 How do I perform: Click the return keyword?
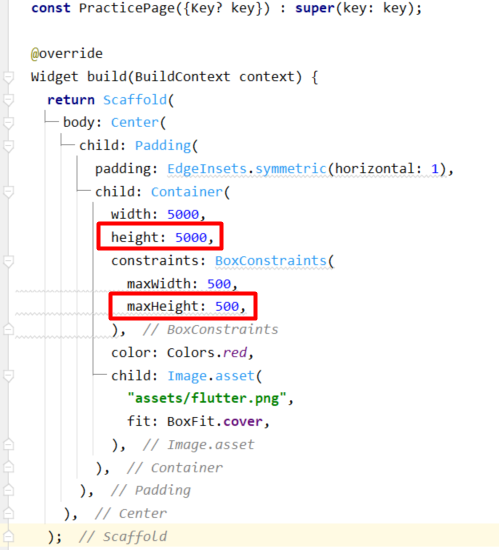pyautogui.click(x=71, y=100)
